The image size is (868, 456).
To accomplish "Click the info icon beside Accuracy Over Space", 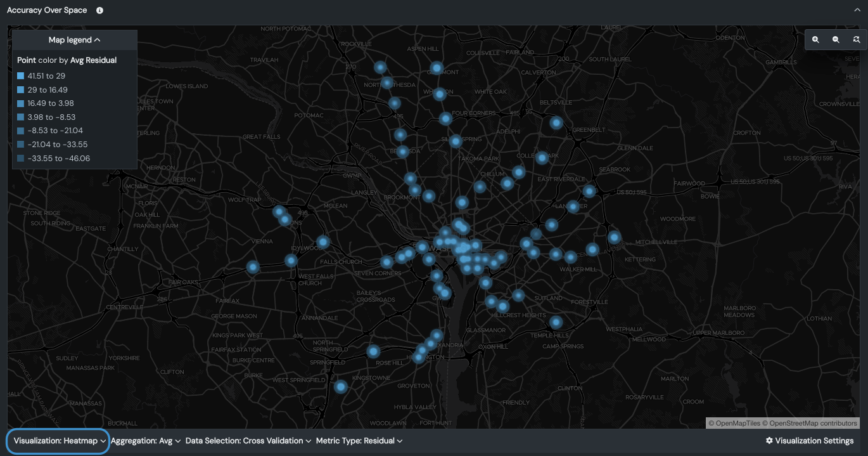I will pyautogui.click(x=99, y=11).
